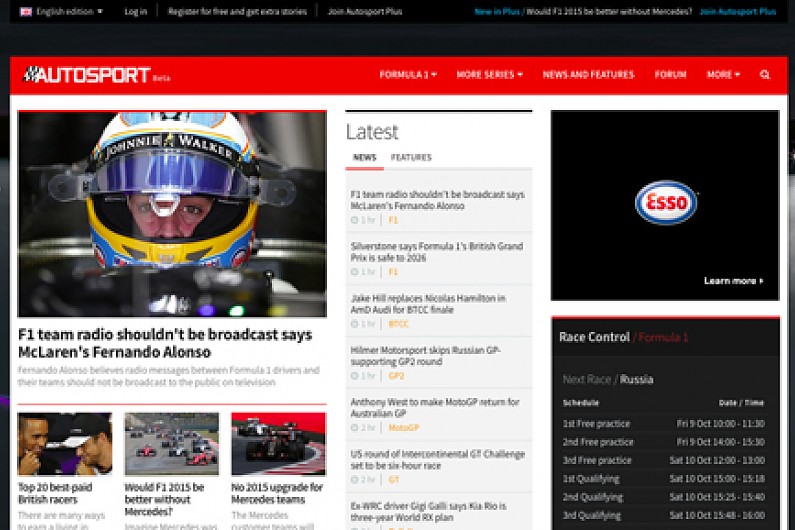795x530 pixels.
Task: Click the MotoGP category tag
Action: (x=404, y=428)
